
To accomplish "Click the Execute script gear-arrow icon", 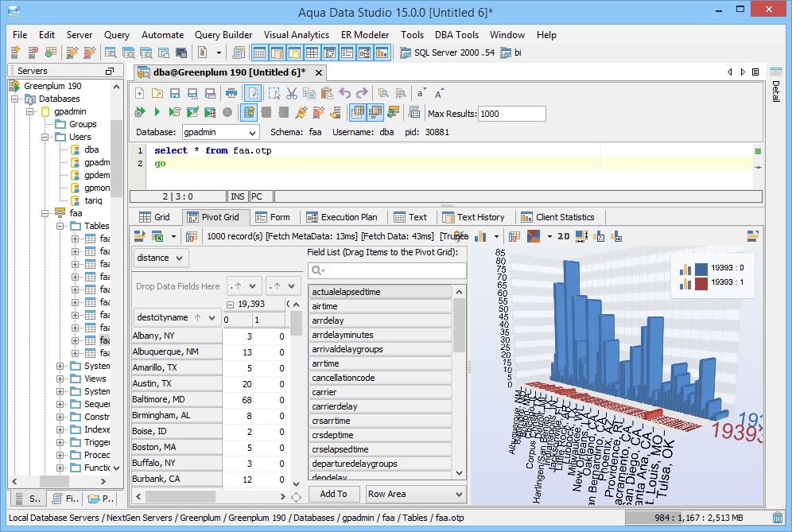I will (140, 112).
